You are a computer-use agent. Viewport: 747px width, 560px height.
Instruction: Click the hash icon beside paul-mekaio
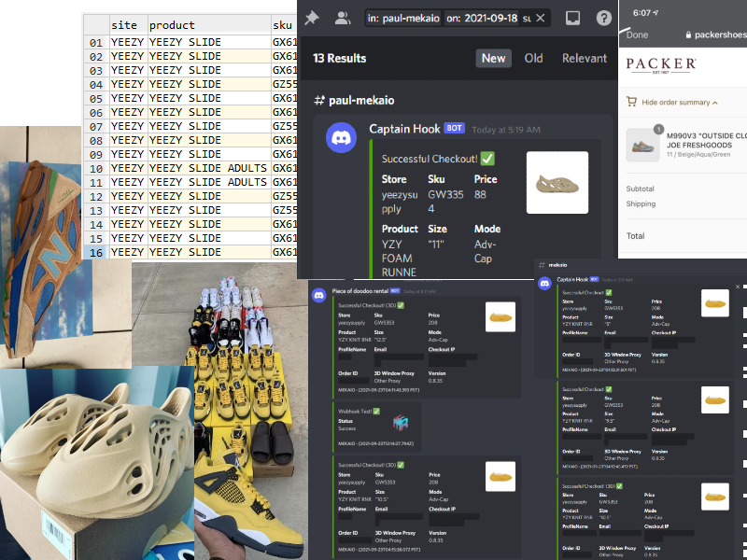(x=319, y=101)
